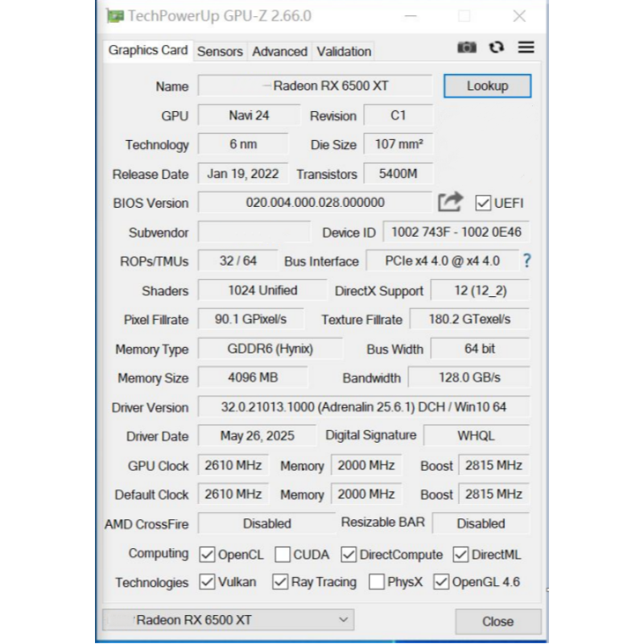Screen dimensions: 644x644
Task: Click the Device ID value 1002 743F - 1002 0E46
Action: click(x=456, y=232)
